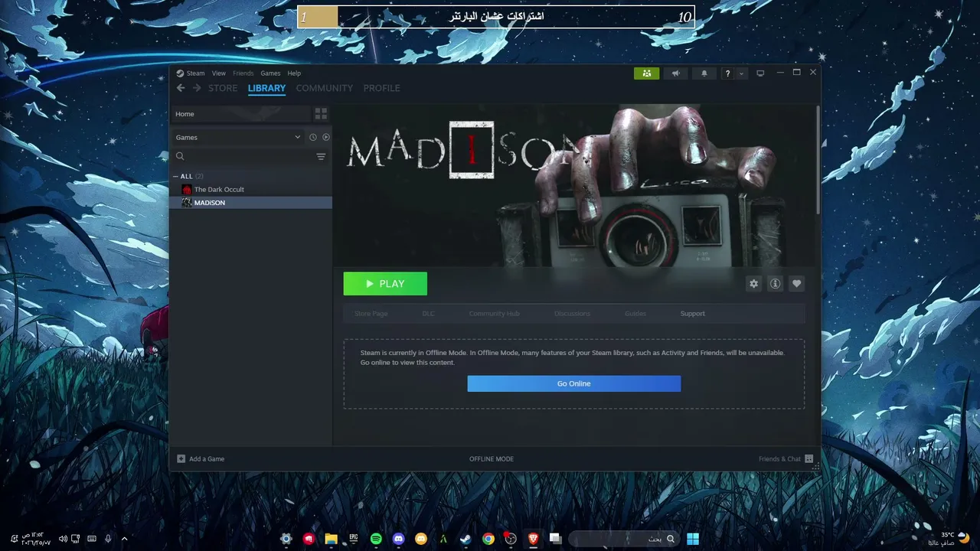980x551 pixels.
Task: Click the Go Online button
Action: click(574, 383)
